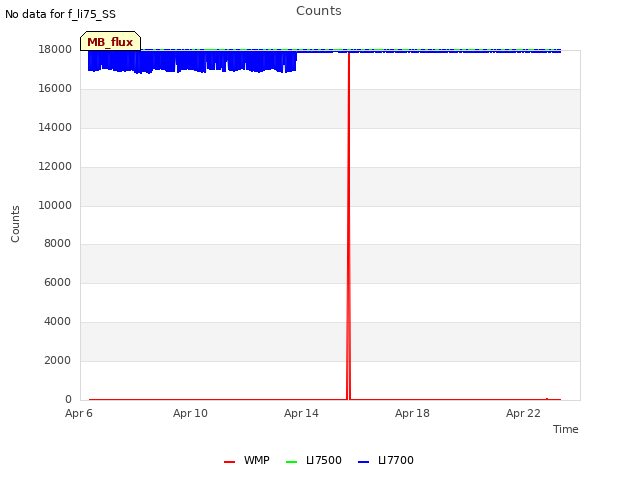Click the MB_flux annotation label

[110, 42]
